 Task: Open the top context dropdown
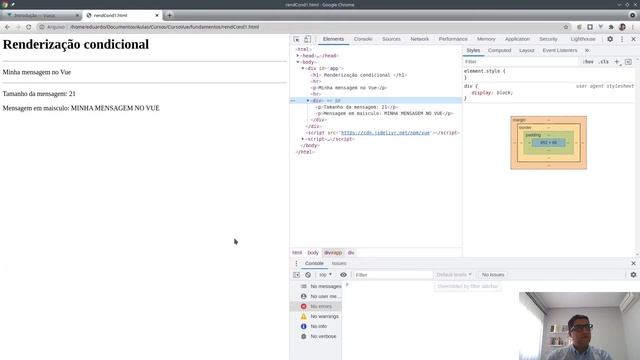tap(325, 275)
